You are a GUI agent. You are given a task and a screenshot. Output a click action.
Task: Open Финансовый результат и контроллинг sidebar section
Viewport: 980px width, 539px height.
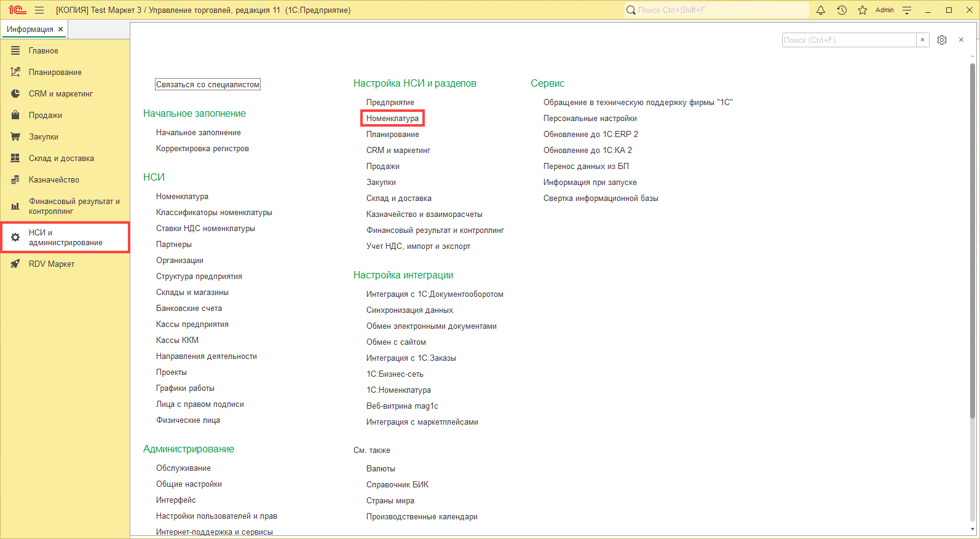click(x=65, y=207)
